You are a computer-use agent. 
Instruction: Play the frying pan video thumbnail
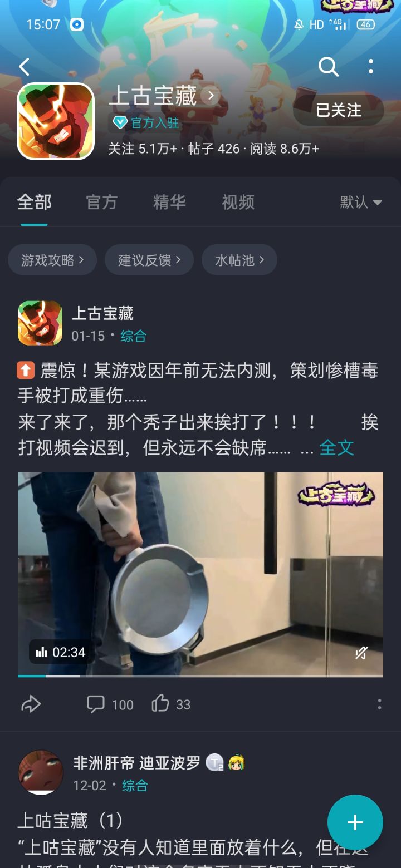[200, 574]
